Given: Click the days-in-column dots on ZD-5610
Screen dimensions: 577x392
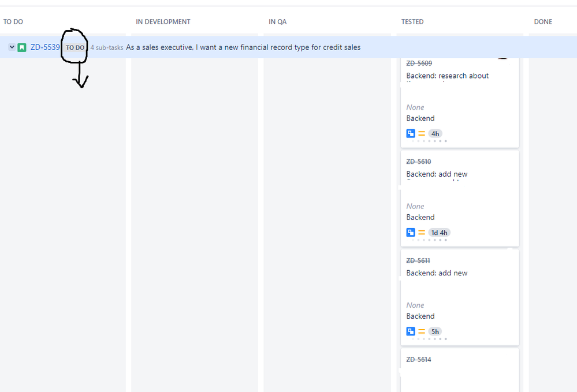Looking at the screenshot, I should [x=429, y=240].
